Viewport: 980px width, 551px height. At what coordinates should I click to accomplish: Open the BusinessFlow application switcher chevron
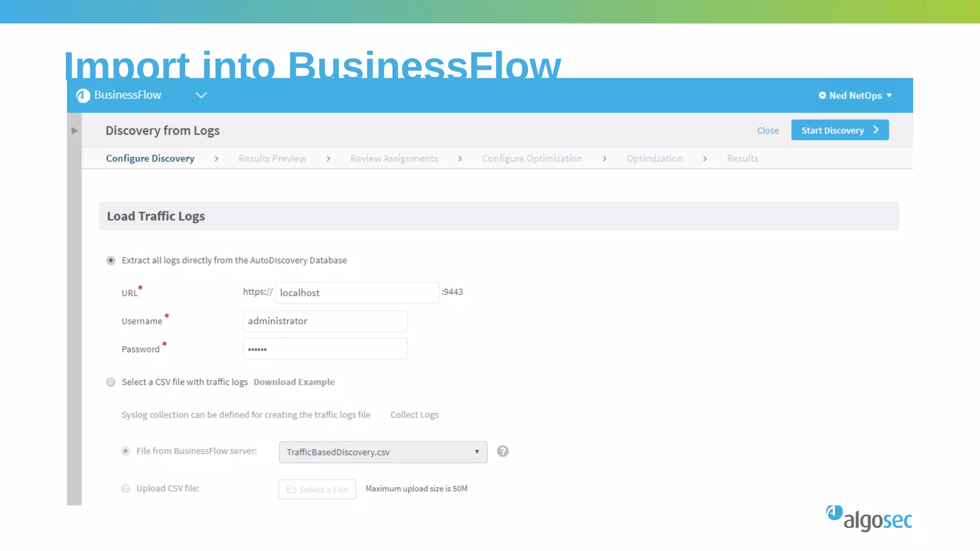(201, 95)
